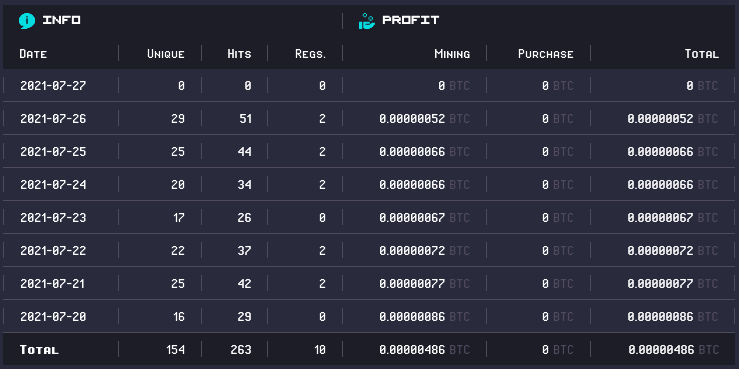Click mining value 0.00000086 BTC
The width and height of the screenshot is (739, 369).
pos(425,317)
